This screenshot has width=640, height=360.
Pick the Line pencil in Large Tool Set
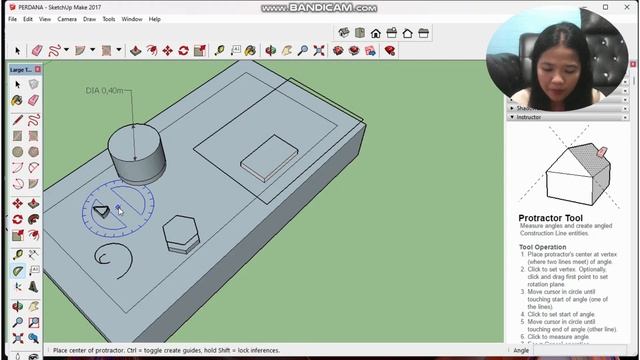pos(18,120)
